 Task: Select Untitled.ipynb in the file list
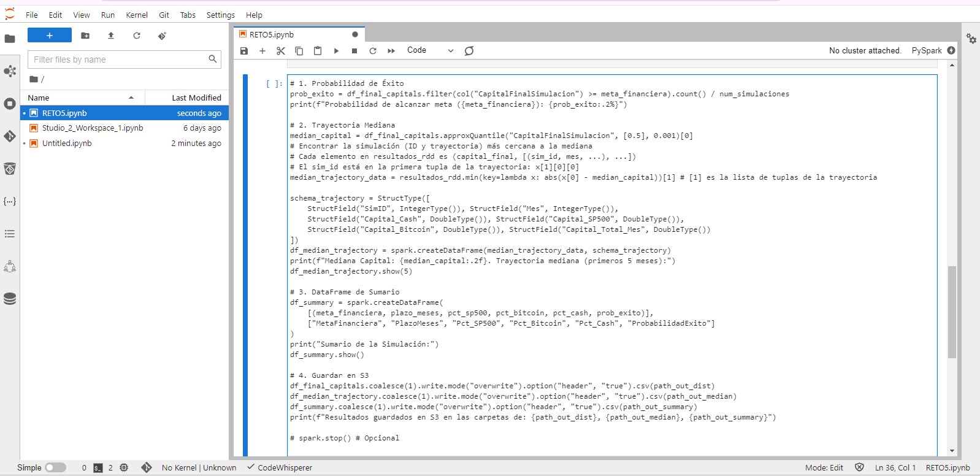click(x=124, y=144)
